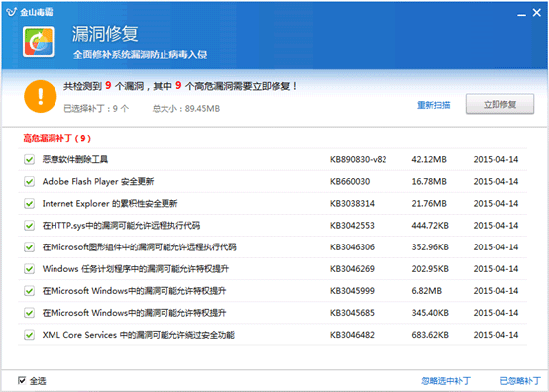Viewport: 549px width, 392px height.
Task: Click the colorful vulnerability repair app icon
Action: [39, 42]
